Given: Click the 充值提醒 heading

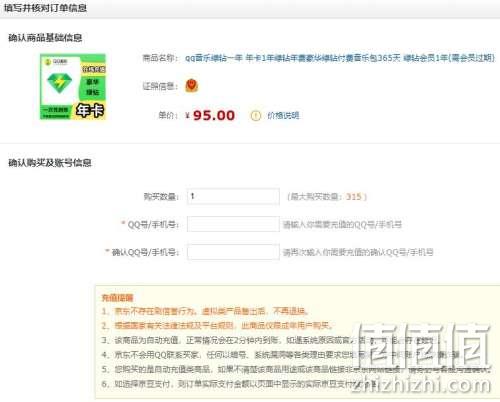Looking at the screenshot, I should click(x=117, y=298).
